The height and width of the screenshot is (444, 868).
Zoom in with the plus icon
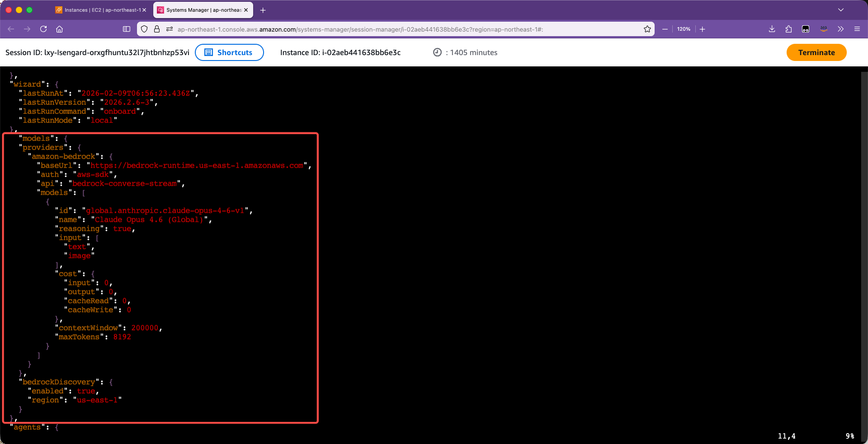click(703, 29)
